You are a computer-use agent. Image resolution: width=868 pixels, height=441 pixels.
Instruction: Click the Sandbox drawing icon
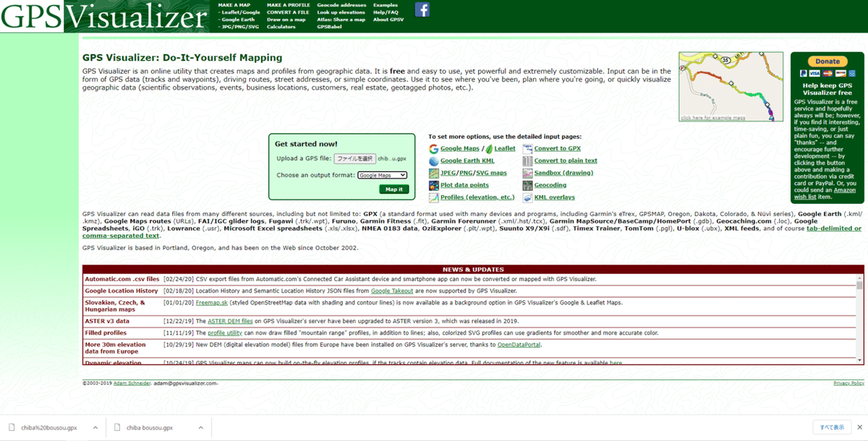tap(527, 173)
